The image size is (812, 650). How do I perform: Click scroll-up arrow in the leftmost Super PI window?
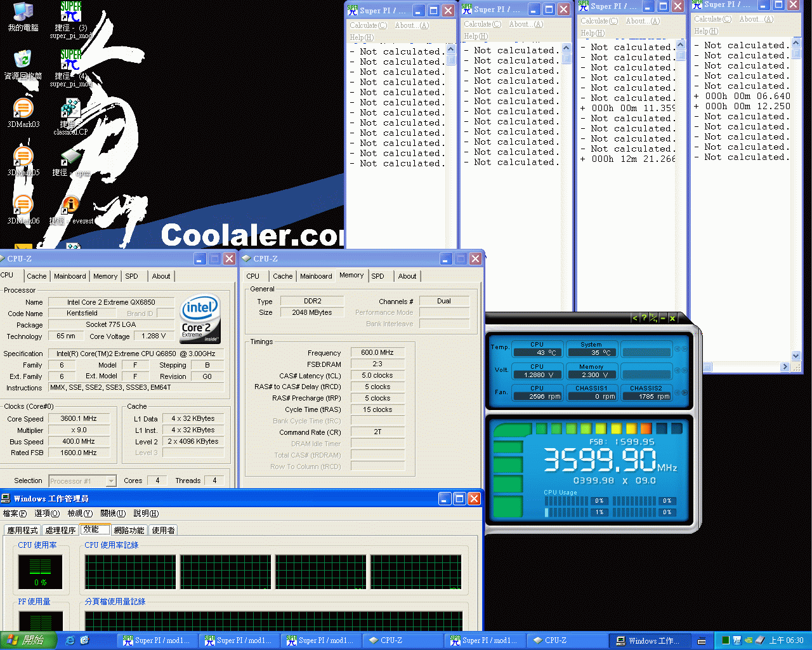451,50
